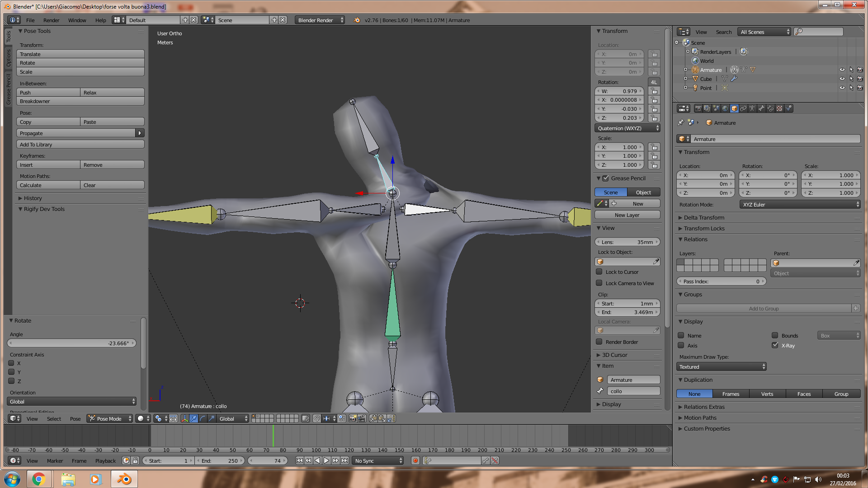
Task: Open the Playback menu in timeline
Action: (105, 460)
